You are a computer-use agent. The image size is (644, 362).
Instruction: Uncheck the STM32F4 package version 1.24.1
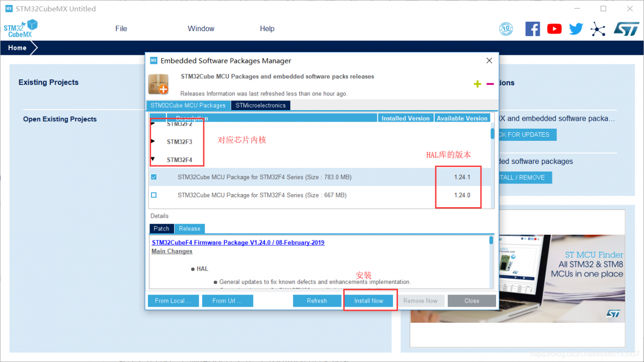[x=154, y=177]
